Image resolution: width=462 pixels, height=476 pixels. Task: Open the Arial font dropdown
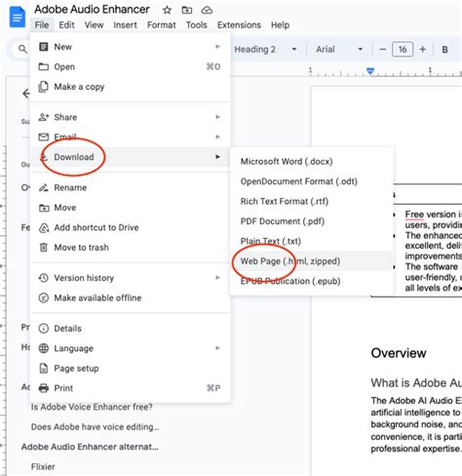click(339, 50)
